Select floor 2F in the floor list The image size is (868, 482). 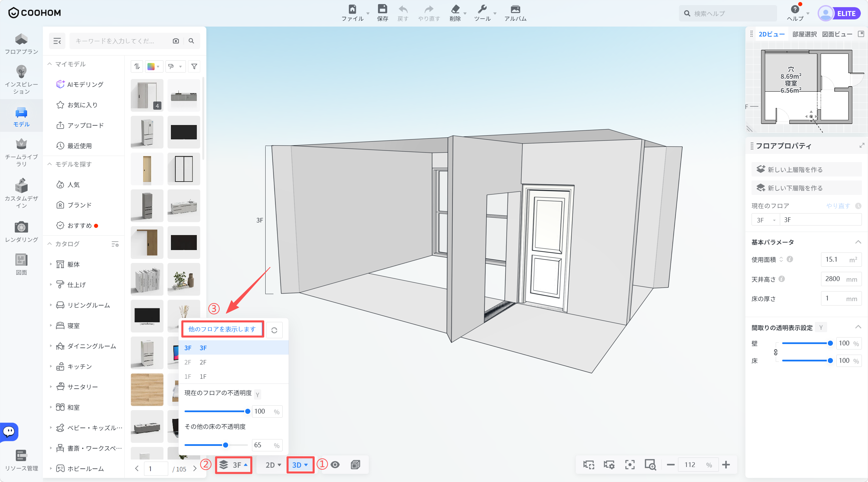point(234,362)
